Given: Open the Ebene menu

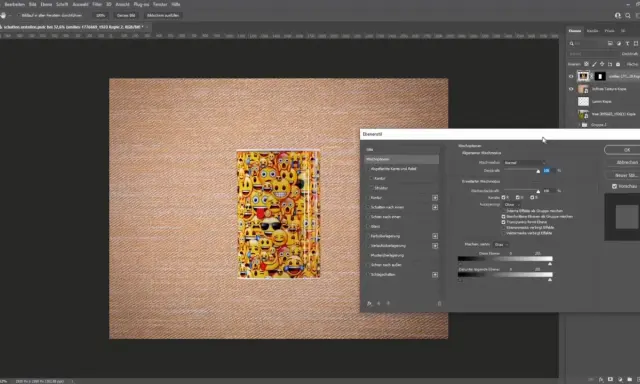Looking at the screenshot, I should point(46,4).
